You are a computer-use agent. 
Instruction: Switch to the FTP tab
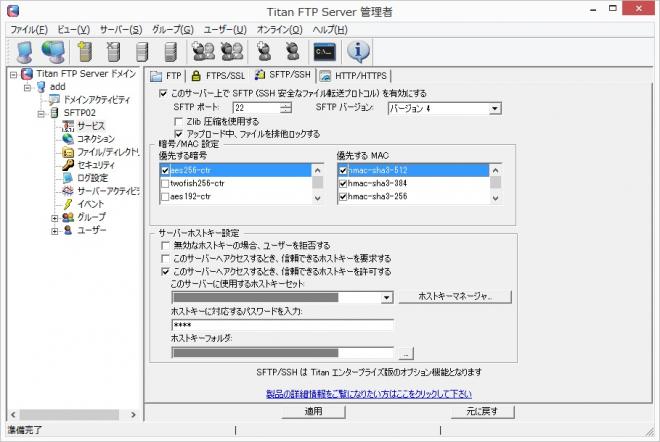tap(166, 76)
